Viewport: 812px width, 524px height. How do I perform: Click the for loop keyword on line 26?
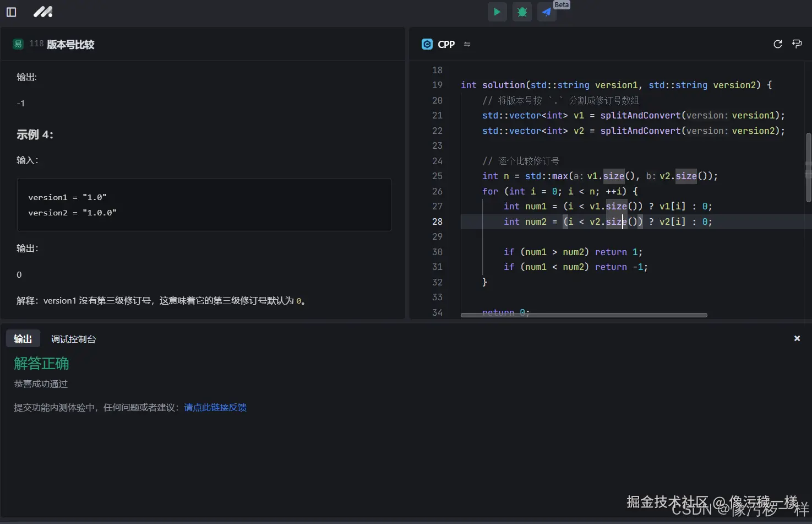[x=490, y=191]
